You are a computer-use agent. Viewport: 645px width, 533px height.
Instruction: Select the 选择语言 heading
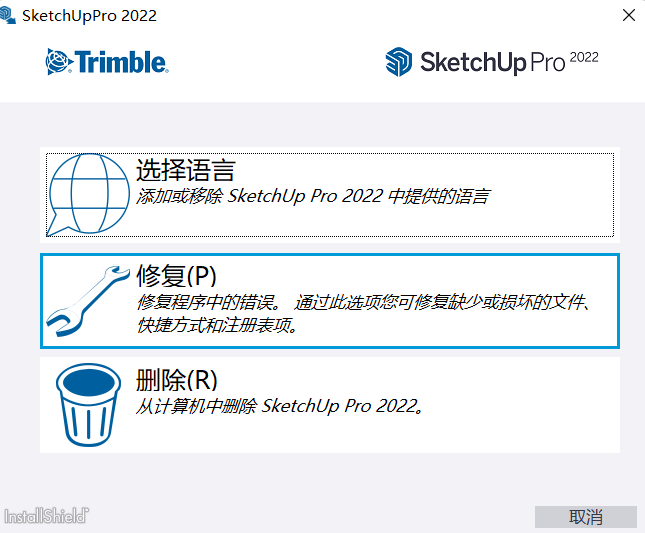tap(185, 171)
